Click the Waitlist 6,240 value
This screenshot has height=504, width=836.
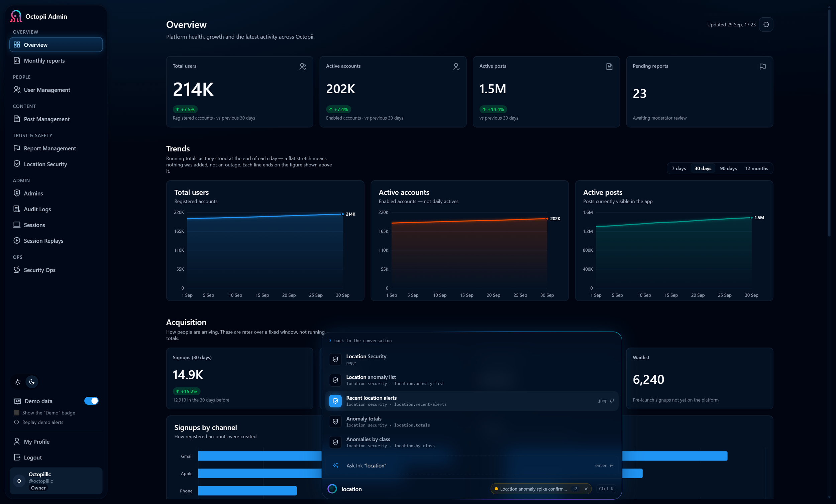pyautogui.click(x=648, y=379)
